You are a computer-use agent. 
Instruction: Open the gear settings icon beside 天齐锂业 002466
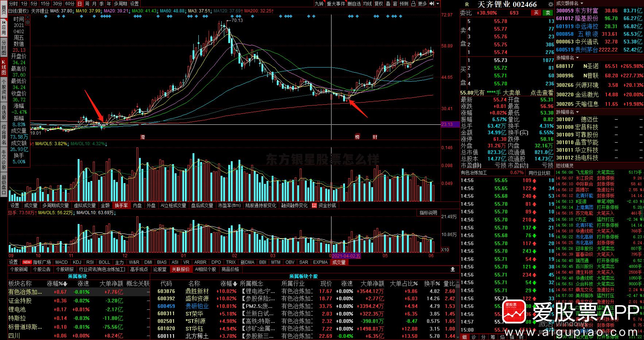coord(551,4)
